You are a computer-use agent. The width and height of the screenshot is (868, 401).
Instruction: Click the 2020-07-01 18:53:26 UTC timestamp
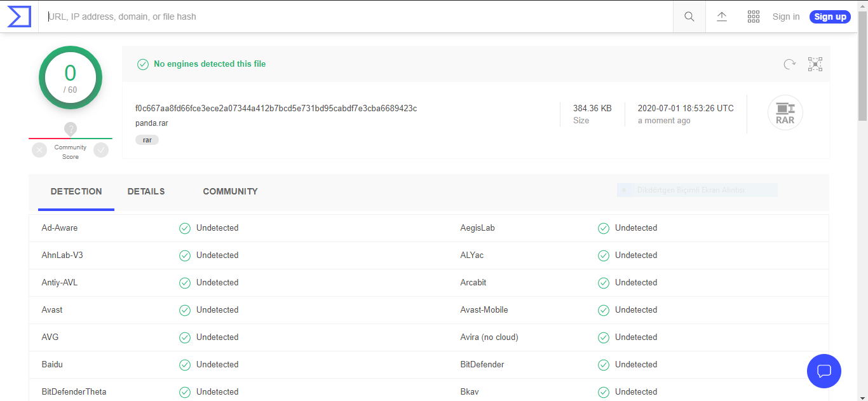coord(686,109)
